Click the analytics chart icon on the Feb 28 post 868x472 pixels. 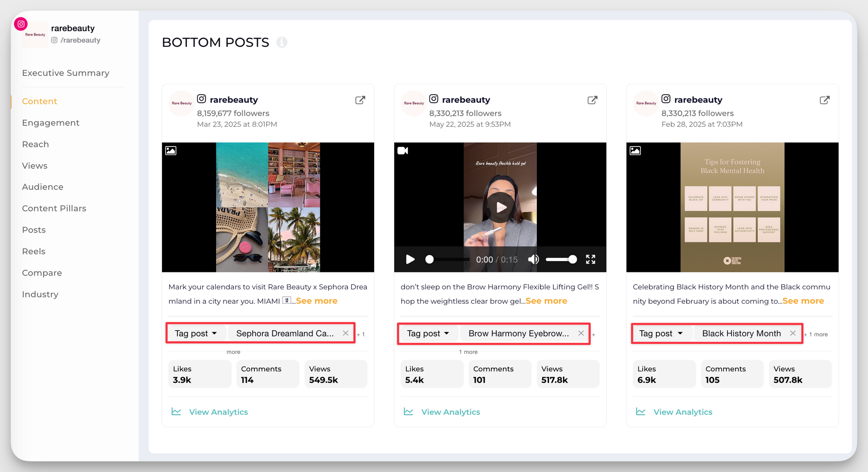(641, 411)
